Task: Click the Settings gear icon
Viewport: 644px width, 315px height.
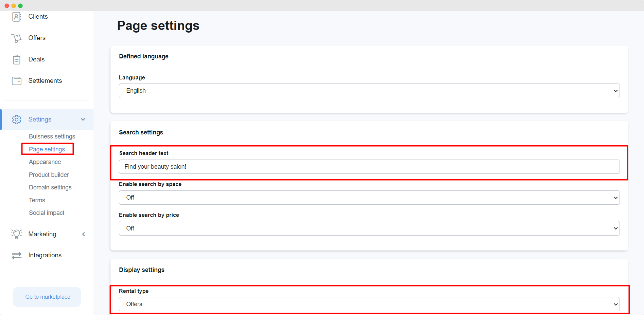Action: pyautogui.click(x=16, y=119)
